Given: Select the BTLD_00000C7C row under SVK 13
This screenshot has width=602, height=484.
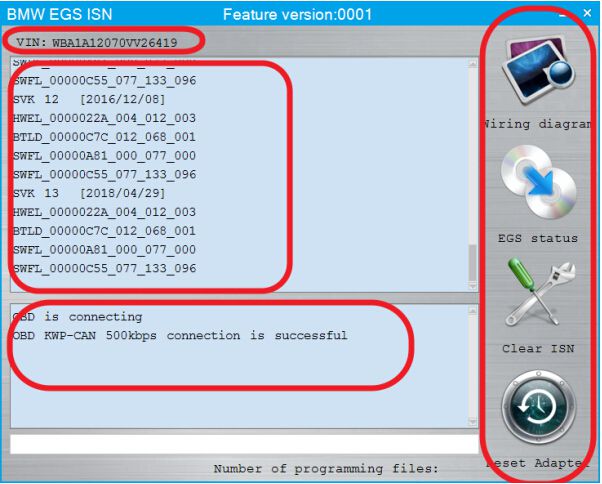Looking at the screenshot, I should 104,231.
